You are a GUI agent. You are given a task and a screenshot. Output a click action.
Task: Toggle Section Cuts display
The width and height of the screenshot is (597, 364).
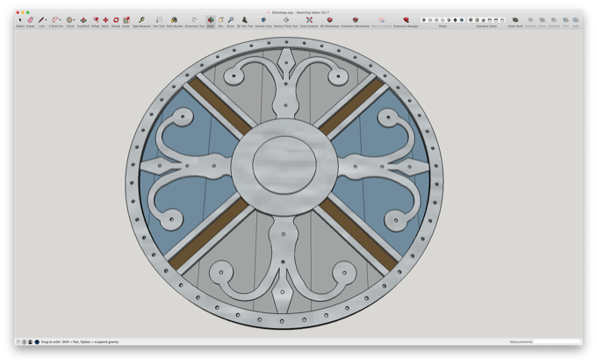263,20
